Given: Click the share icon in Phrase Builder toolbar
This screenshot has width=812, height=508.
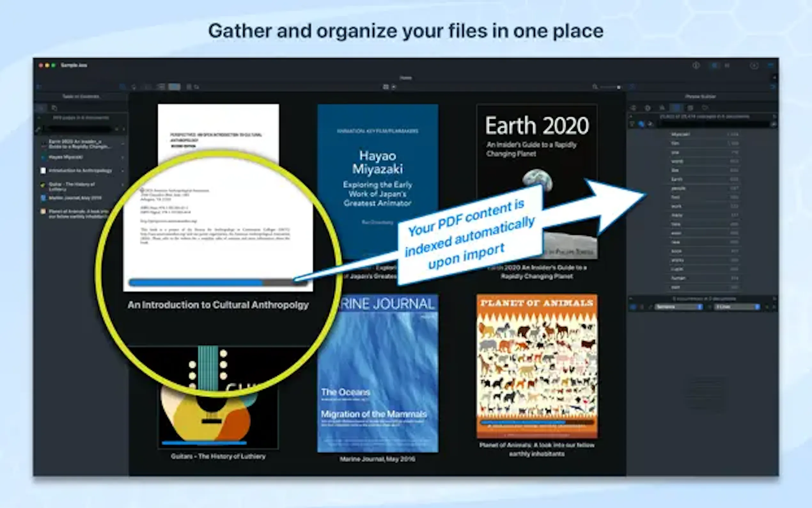Looking at the screenshot, I should [633, 108].
